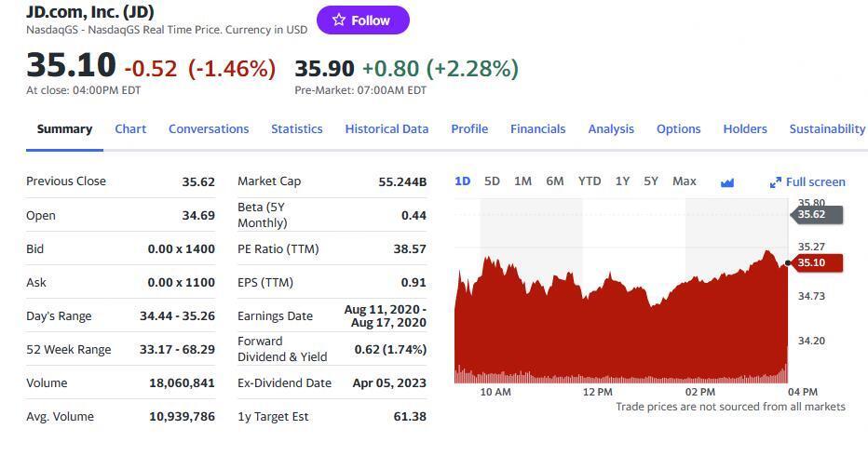This screenshot has height=456, width=868.
Task: Open the chart type icon
Action: coord(727,182)
